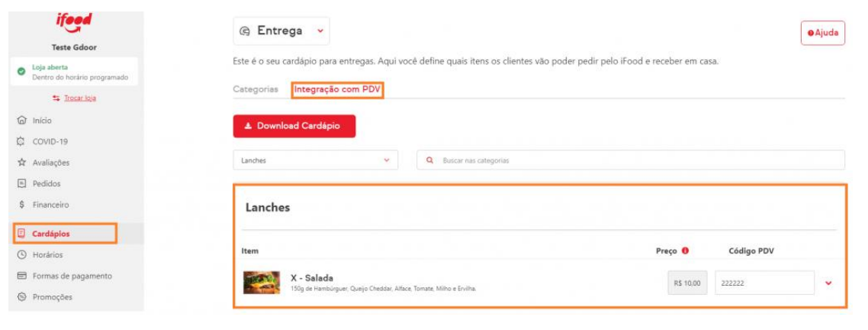Screen dimensions: 868x330
Task: Click the delivery icon beside Entrega
Action: [244, 31]
